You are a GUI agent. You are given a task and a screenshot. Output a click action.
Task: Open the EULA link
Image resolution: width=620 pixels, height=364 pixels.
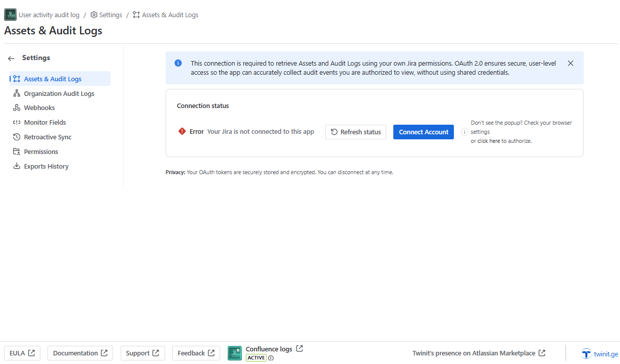click(22, 353)
